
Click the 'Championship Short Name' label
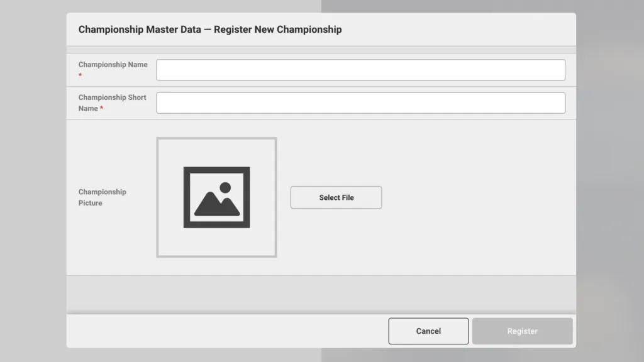(x=112, y=102)
